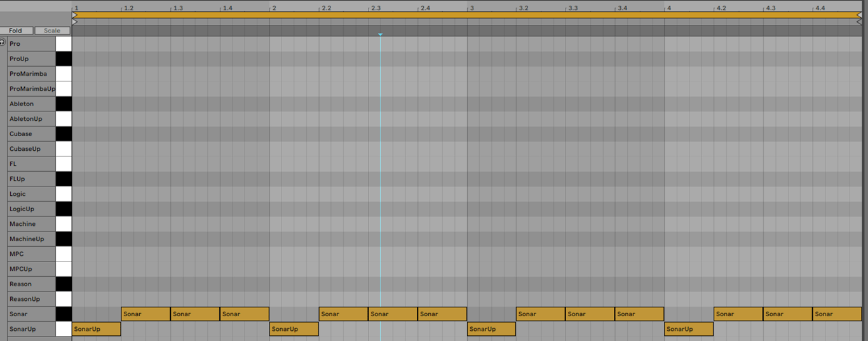The height and width of the screenshot is (341, 868).
Task: Click ruler marker 1.4
Action: coord(227,8)
